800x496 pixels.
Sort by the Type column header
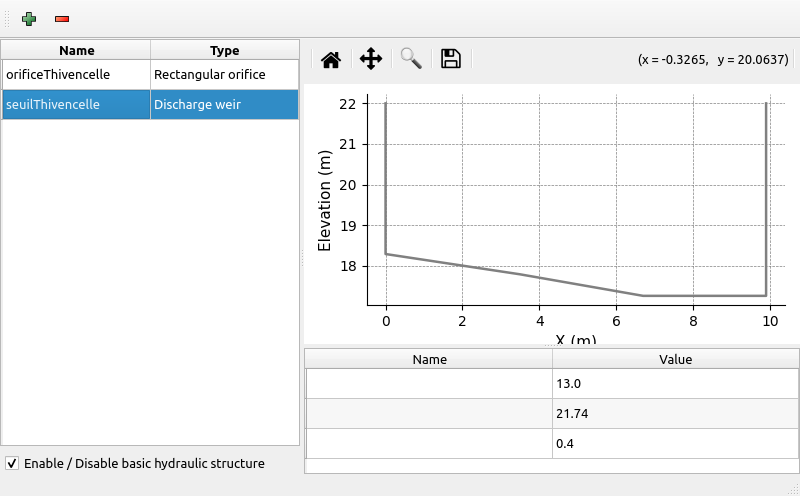click(x=224, y=50)
